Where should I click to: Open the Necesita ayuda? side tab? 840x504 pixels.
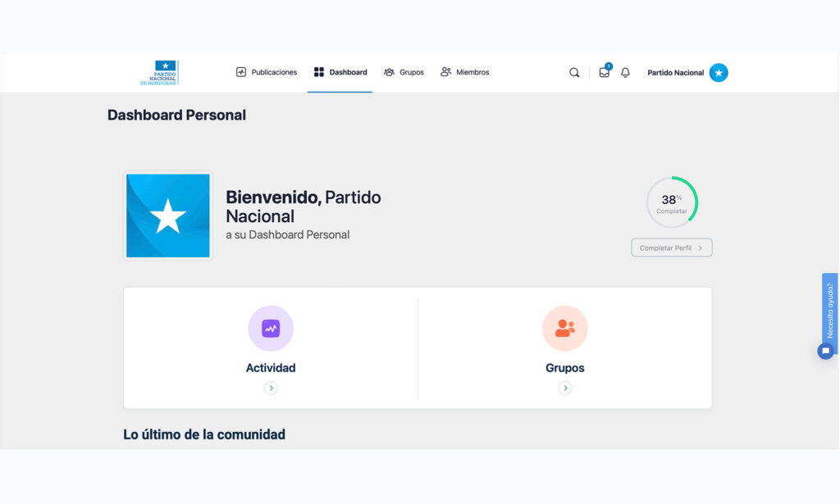[x=830, y=309]
